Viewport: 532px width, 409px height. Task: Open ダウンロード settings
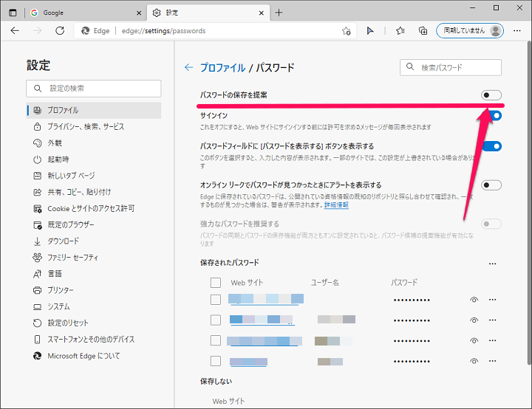click(x=94, y=241)
